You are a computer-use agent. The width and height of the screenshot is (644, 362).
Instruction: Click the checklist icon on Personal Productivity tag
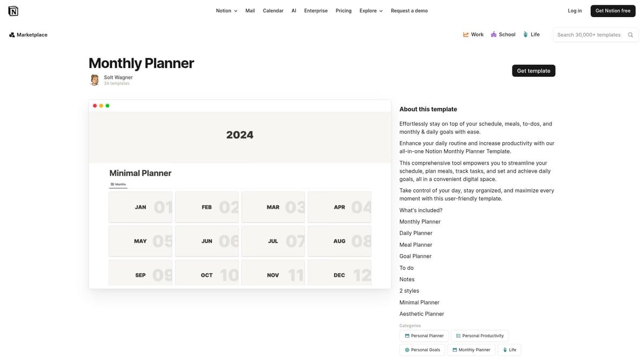(x=459, y=336)
